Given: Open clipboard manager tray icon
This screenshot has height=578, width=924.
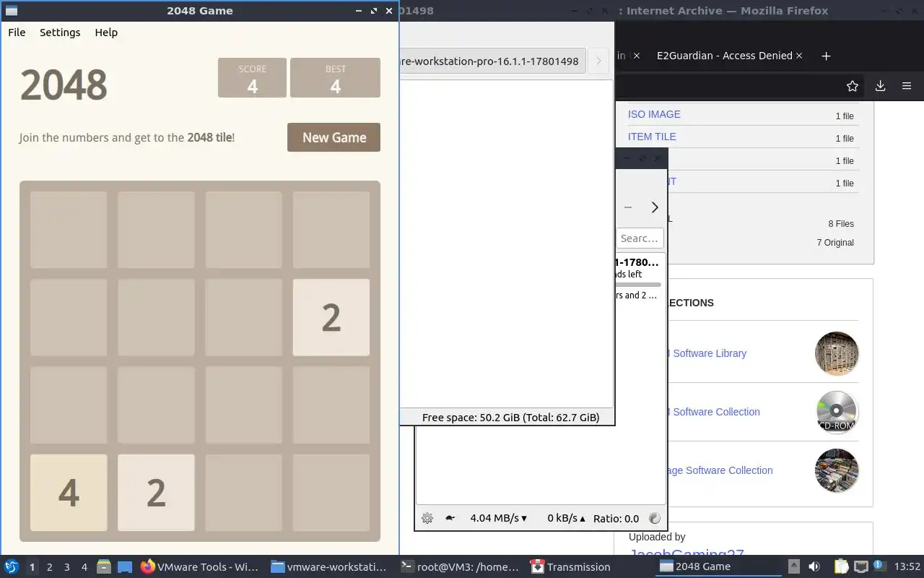Looking at the screenshot, I should coord(841,566).
